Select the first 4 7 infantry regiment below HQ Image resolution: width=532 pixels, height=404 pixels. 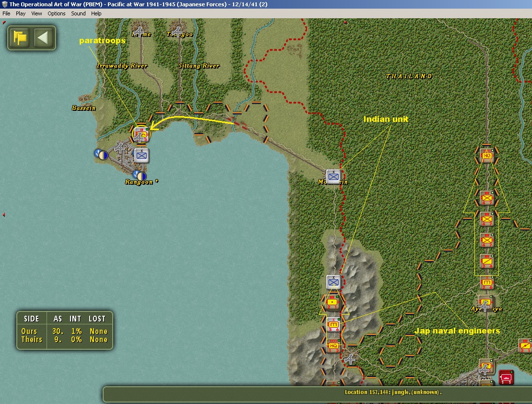pyautogui.click(x=487, y=198)
